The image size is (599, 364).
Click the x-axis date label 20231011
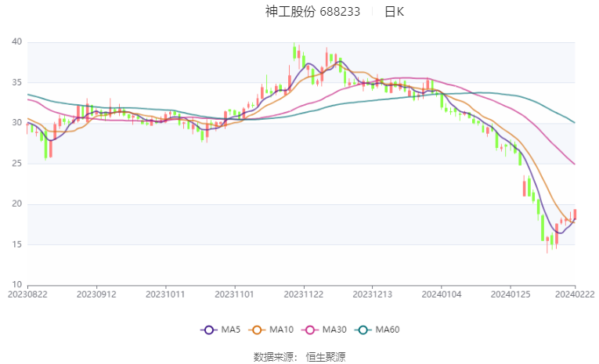tap(165, 294)
